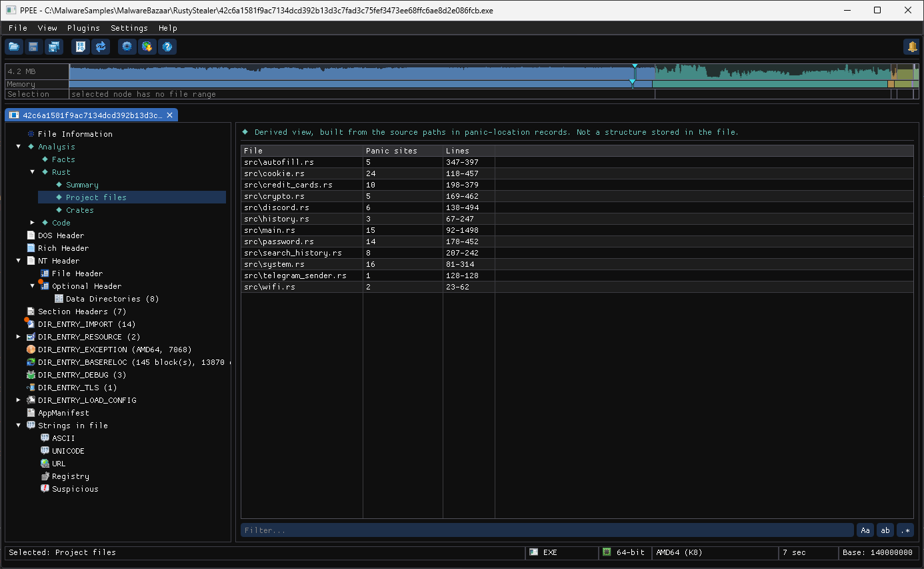Open the Plugins menu
This screenshot has width=924, height=569.
(x=83, y=28)
